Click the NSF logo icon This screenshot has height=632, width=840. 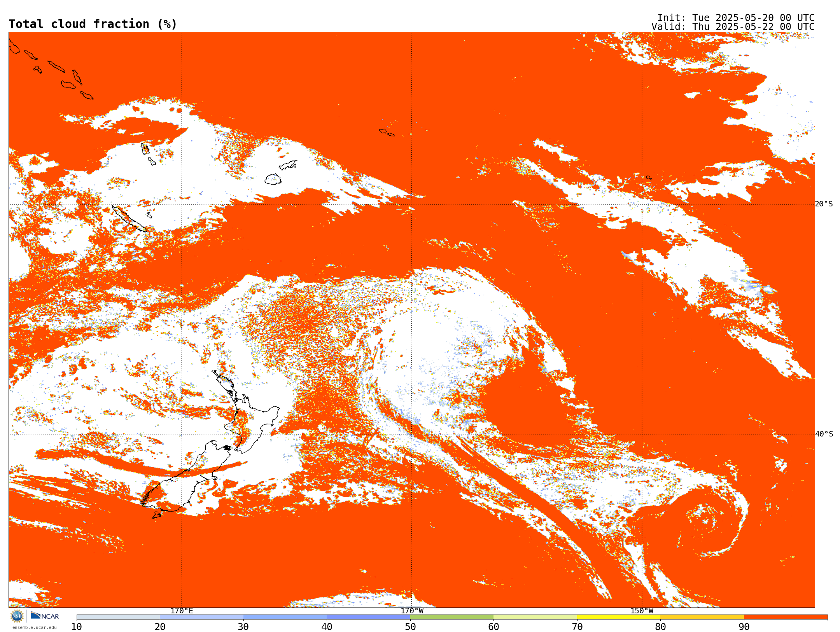pos(17,616)
